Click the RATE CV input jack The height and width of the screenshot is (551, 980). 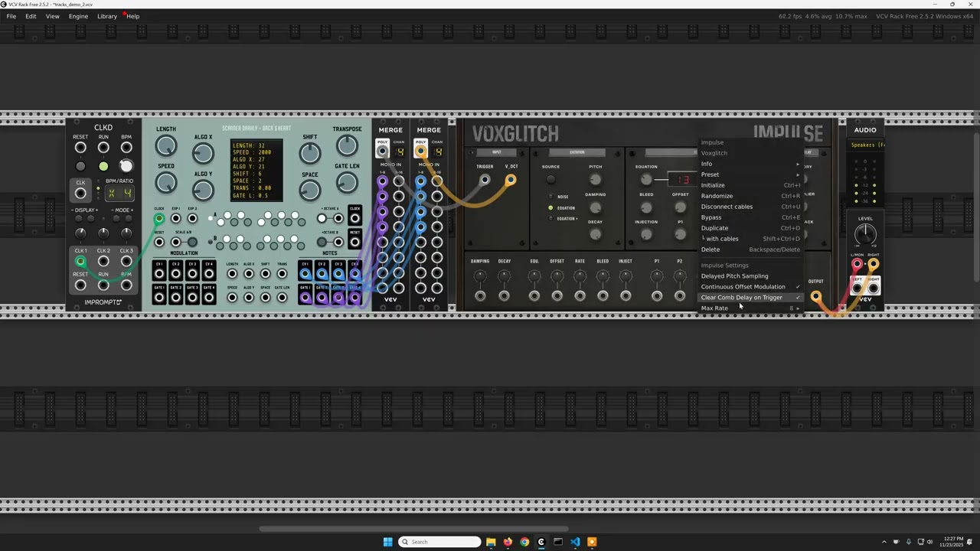pyautogui.click(x=580, y=296)
